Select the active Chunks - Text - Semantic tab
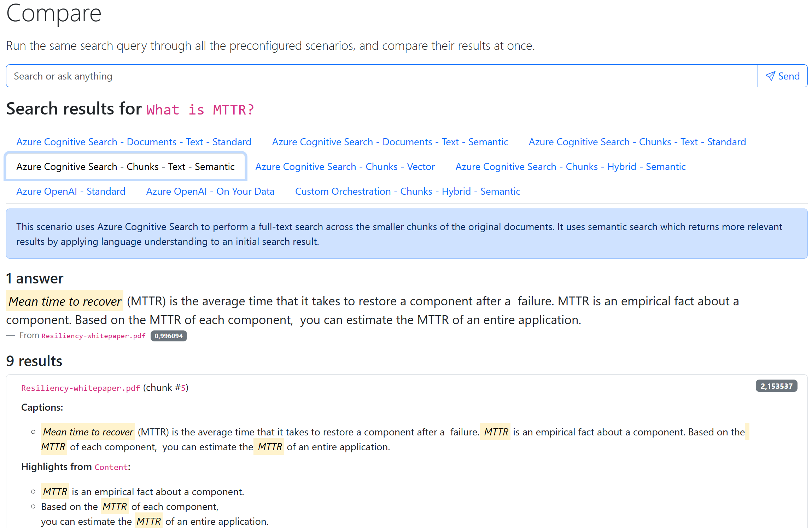The height and width of the screenshot is (528, 812). tap(125, 166)
